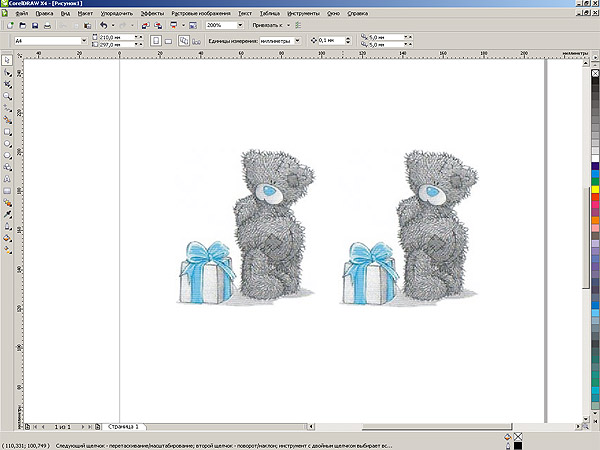Select the Table tool
This screenshot has width=600, height=450.
coord(7,191)
